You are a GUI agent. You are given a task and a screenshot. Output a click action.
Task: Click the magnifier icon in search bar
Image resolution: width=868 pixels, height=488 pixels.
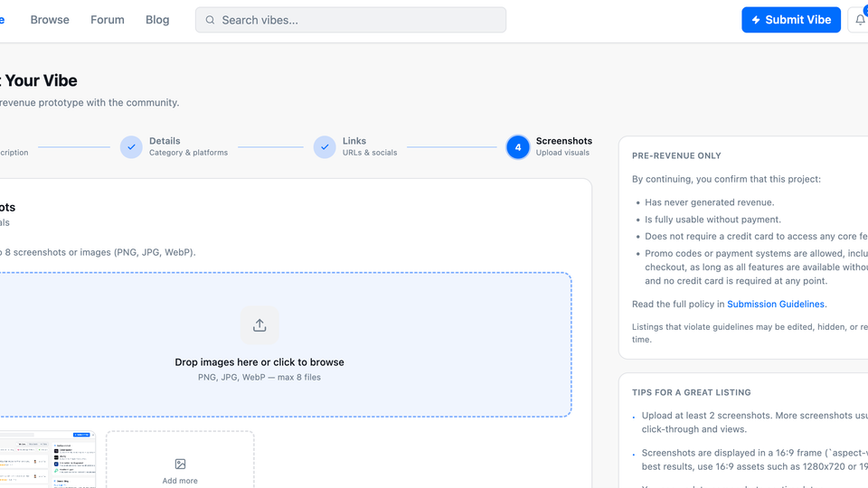(x=211, y=20)
